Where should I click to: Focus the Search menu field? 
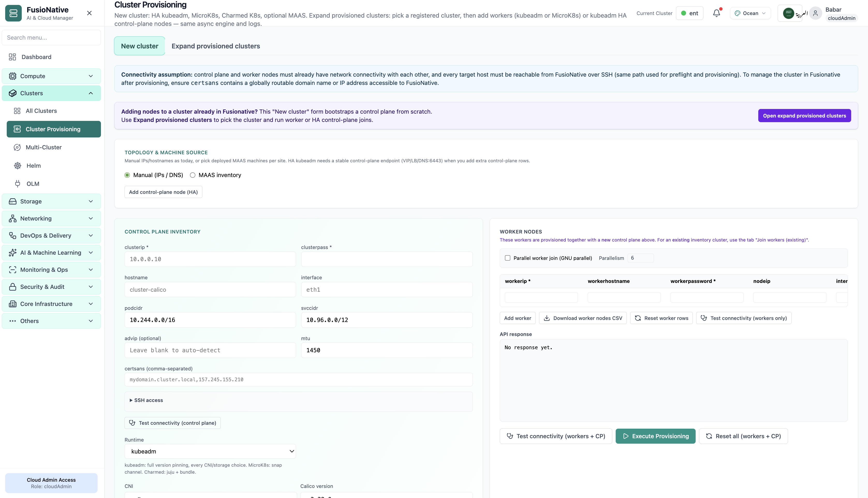point(51,38)
